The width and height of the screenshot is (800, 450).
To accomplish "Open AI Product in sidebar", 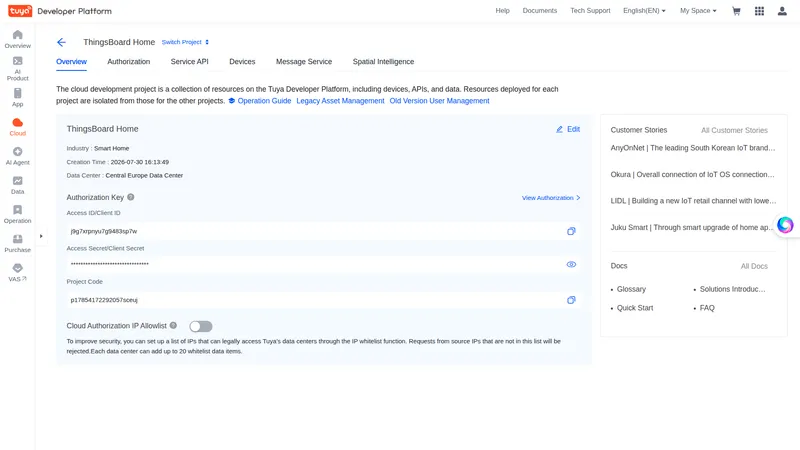I will pyautogui.click(x=17, y=68).
